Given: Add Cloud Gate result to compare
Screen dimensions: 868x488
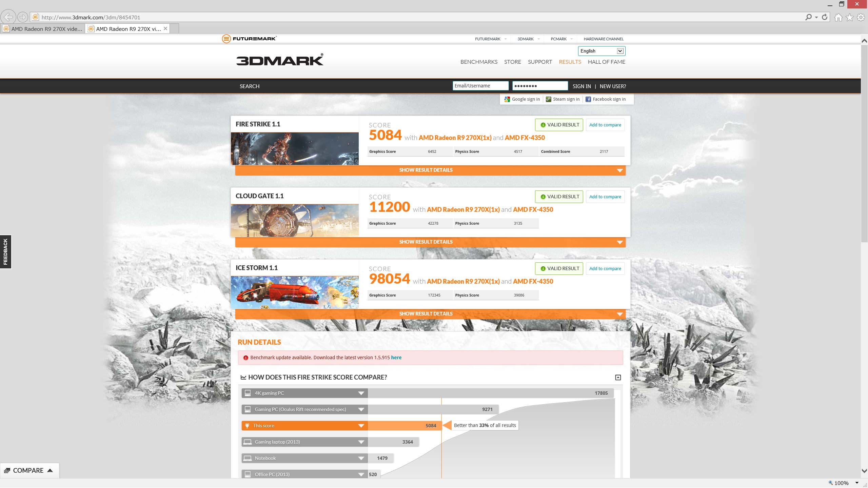Looking at the screenshot, I should tap(605, 197).
